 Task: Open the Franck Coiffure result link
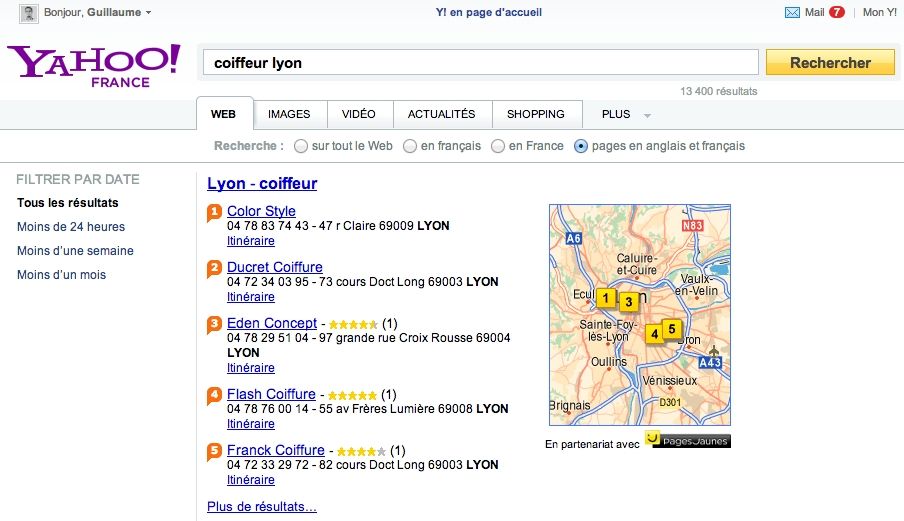pos(276,450)
